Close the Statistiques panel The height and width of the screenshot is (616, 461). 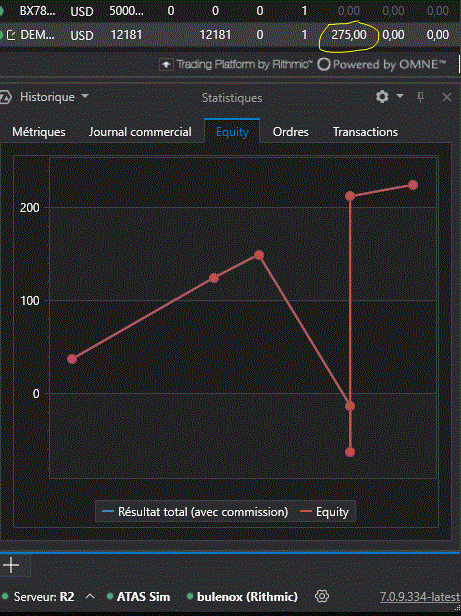447,97
